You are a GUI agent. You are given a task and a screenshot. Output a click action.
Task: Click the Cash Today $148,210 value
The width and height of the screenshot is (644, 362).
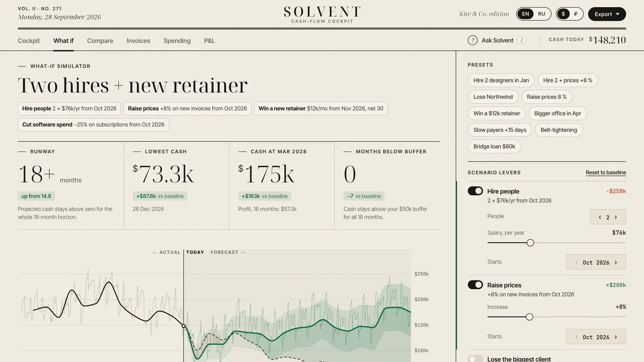click(607, 40)
